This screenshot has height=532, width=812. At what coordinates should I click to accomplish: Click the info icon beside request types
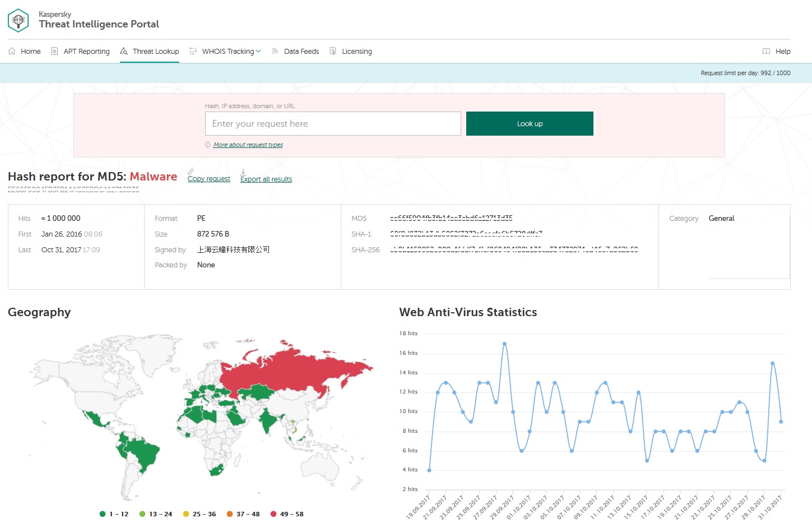(208, 145)
